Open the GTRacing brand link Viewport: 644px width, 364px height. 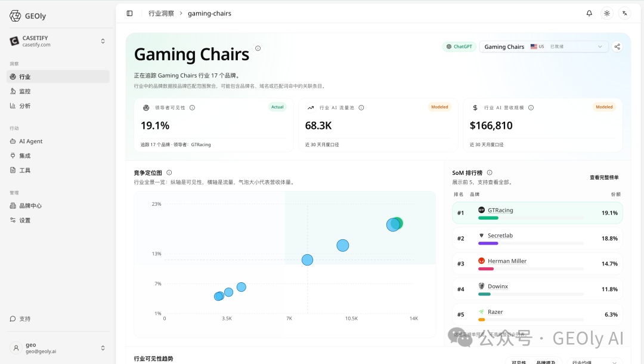click(500, 210)
